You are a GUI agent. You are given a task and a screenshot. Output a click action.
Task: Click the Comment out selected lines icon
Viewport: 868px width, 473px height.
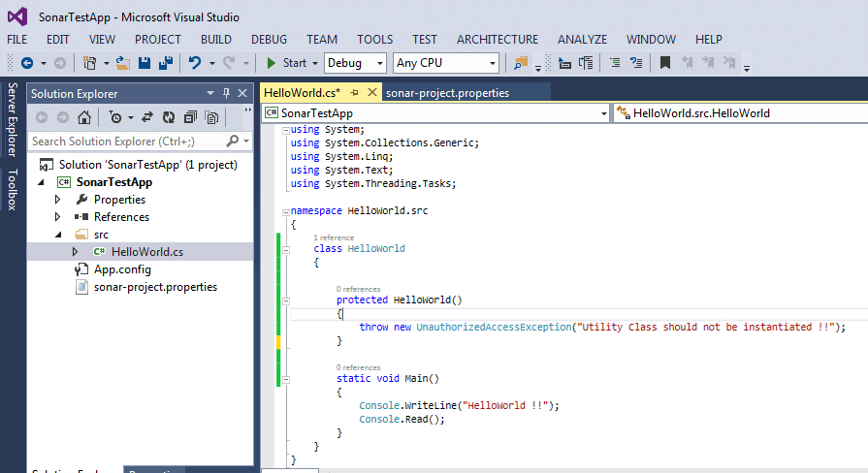pyautogui.click(x=615, y=62)
